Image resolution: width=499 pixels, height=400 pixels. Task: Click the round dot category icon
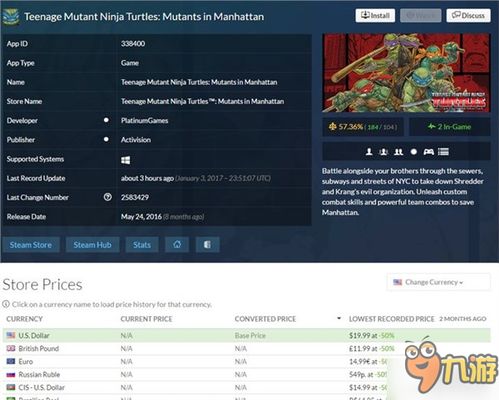click(414, 152)
